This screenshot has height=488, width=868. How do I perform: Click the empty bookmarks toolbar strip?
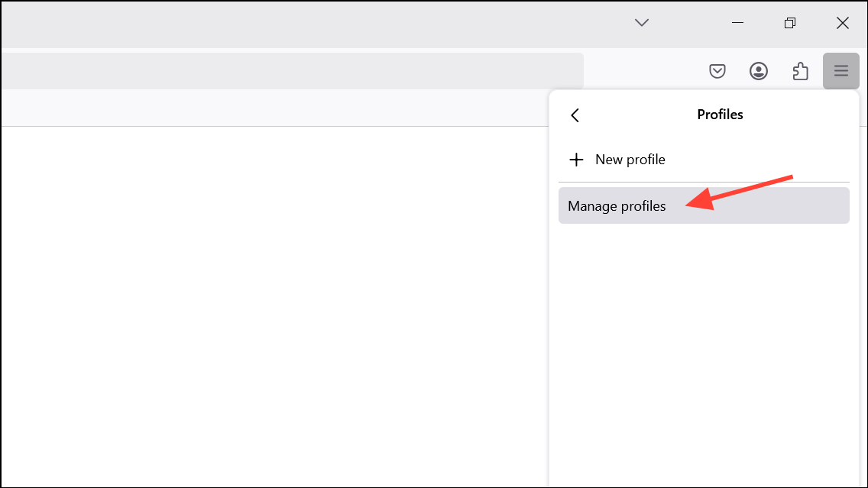[267, 108]
